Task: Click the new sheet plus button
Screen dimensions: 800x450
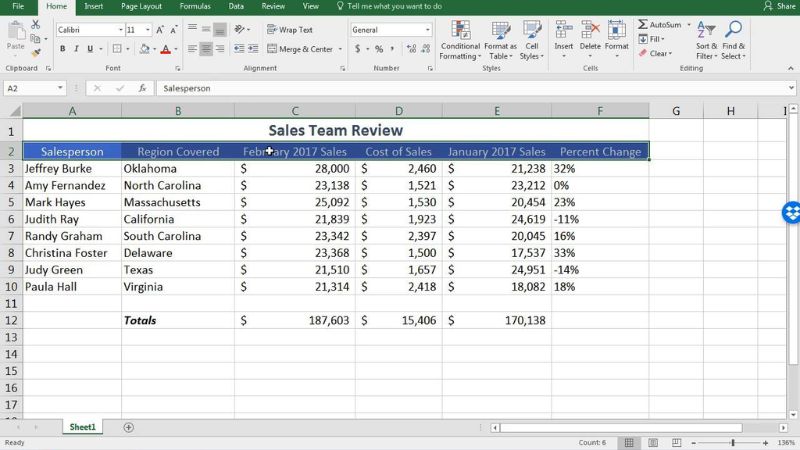Action: [x=128, y=427]
